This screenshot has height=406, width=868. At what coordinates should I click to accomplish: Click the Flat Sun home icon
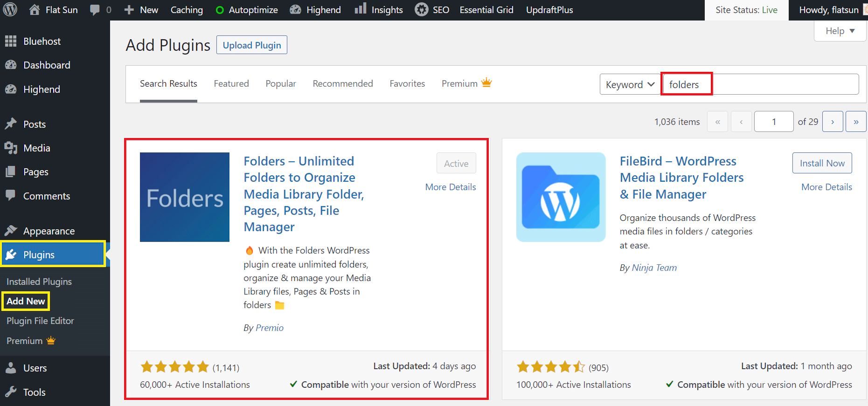tap(35, 10)
